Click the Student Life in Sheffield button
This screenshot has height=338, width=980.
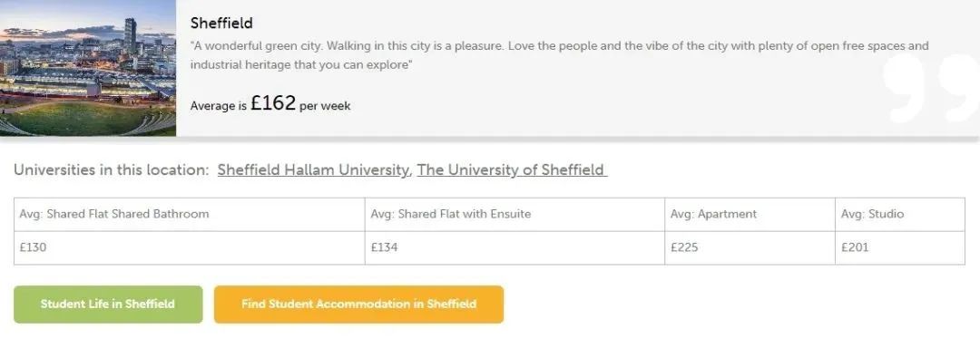(108, 304)
